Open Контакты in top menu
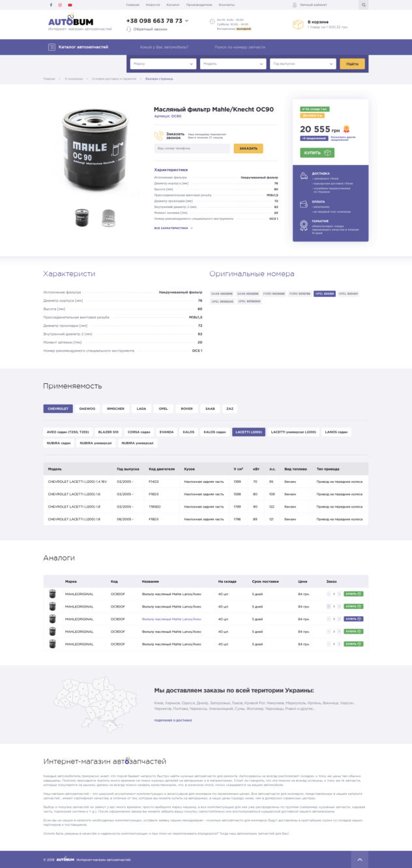 point(227,5)
